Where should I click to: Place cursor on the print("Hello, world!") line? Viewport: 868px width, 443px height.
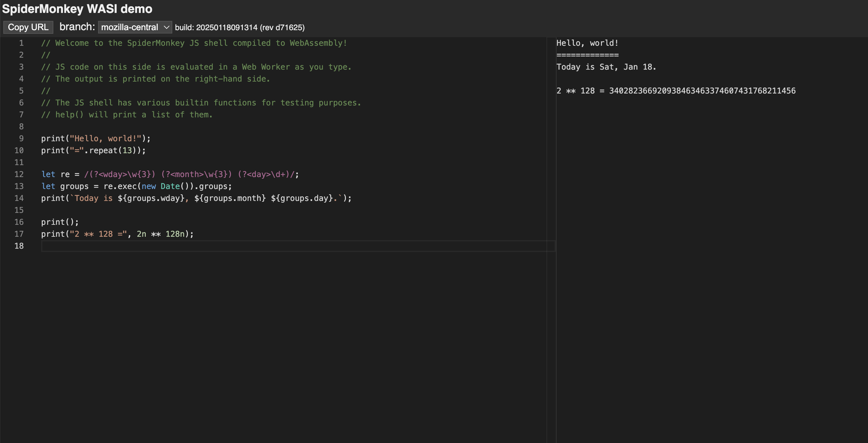tap(96, 138)
